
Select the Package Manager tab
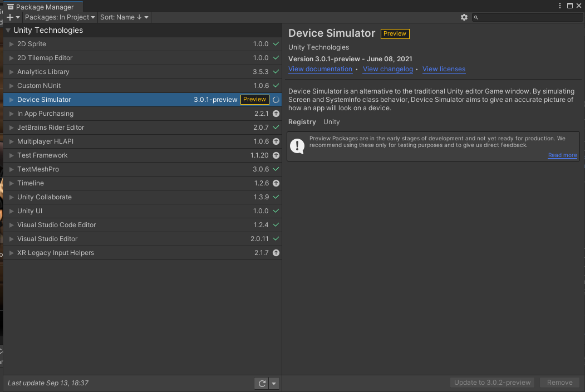[x=43, y=7]
